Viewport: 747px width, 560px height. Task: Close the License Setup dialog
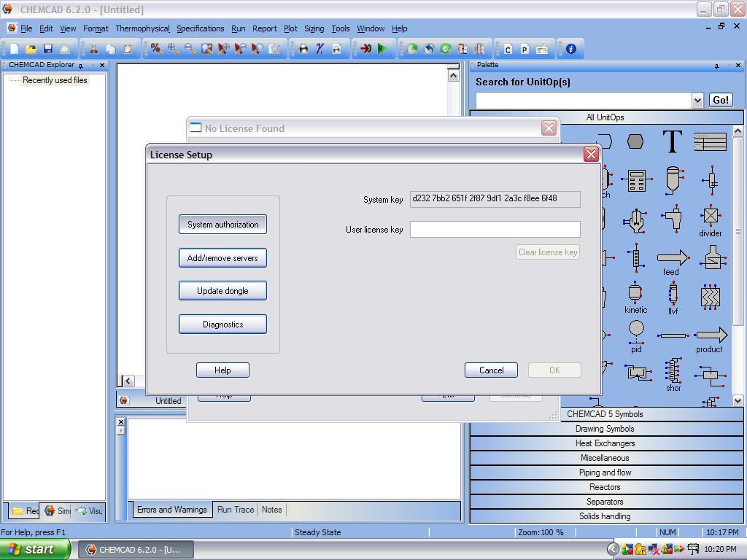tap(591, 155)
